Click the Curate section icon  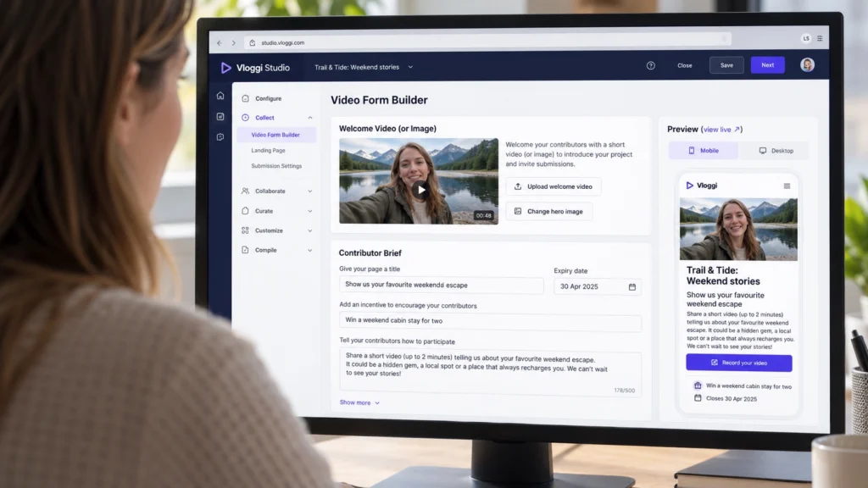[x=245, y=211]
